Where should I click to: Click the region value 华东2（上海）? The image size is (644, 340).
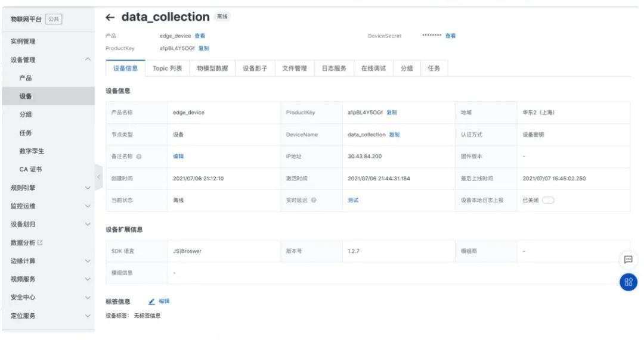(x=538, y=113)
